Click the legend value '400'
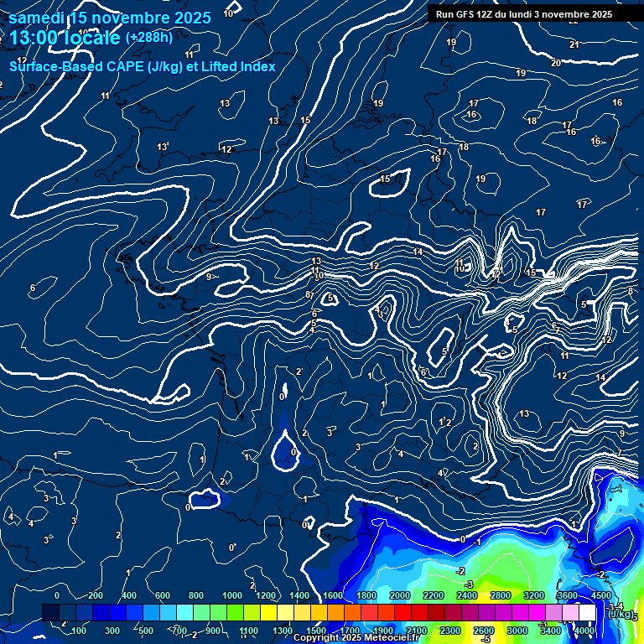This screenshot has height=644, width=644. pyautogui.click(x=129, y=595)
